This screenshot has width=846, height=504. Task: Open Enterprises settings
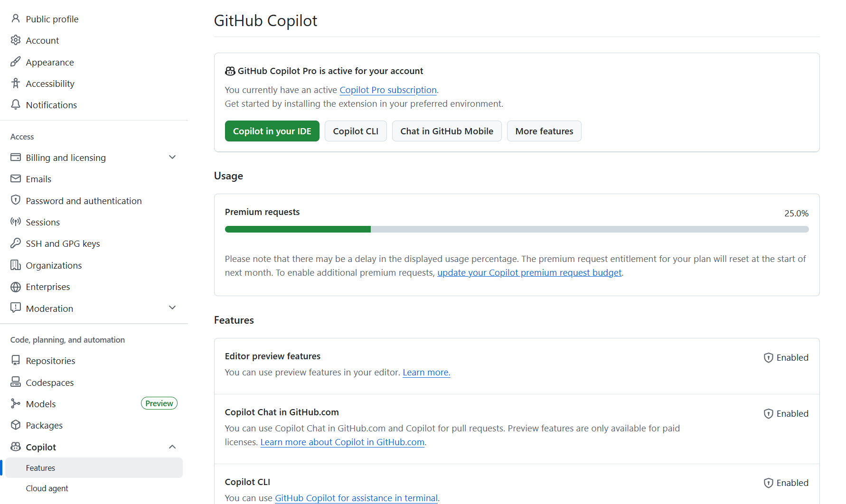94,287
